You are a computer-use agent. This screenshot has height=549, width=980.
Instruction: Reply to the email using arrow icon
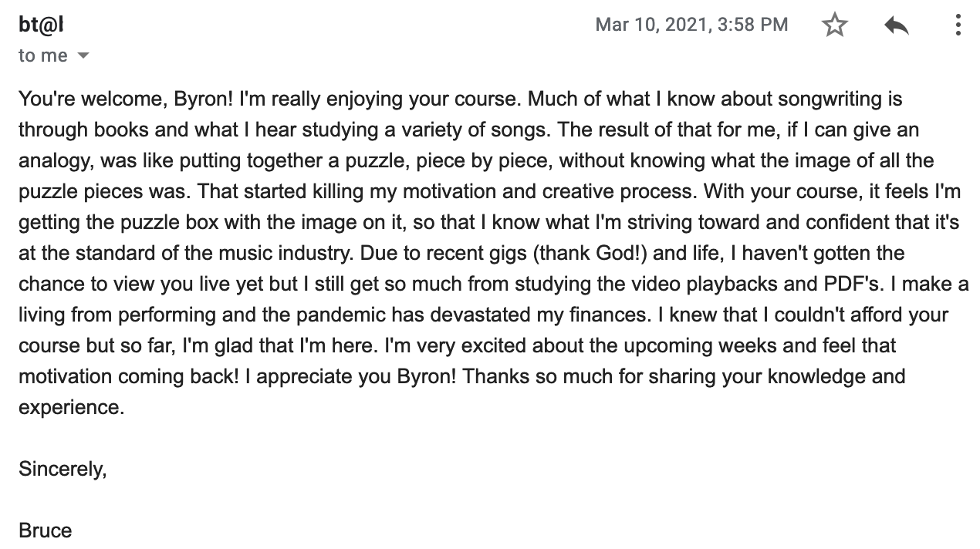coord(896,25)
